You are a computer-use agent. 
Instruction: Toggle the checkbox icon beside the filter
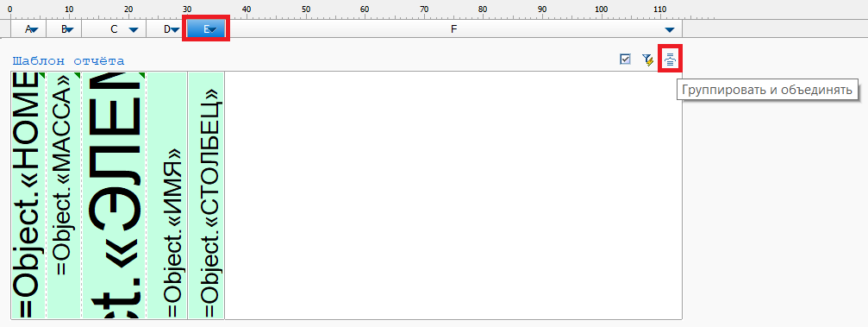(626, 59)
